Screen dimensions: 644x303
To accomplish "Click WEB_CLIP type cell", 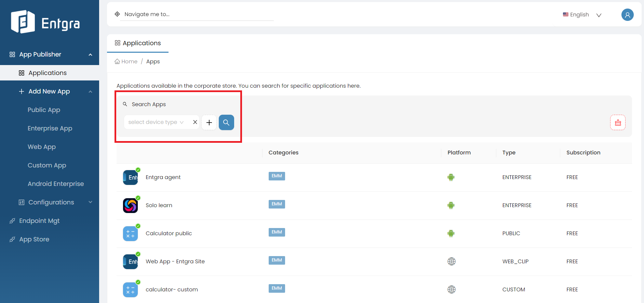I will pos(515,262).
